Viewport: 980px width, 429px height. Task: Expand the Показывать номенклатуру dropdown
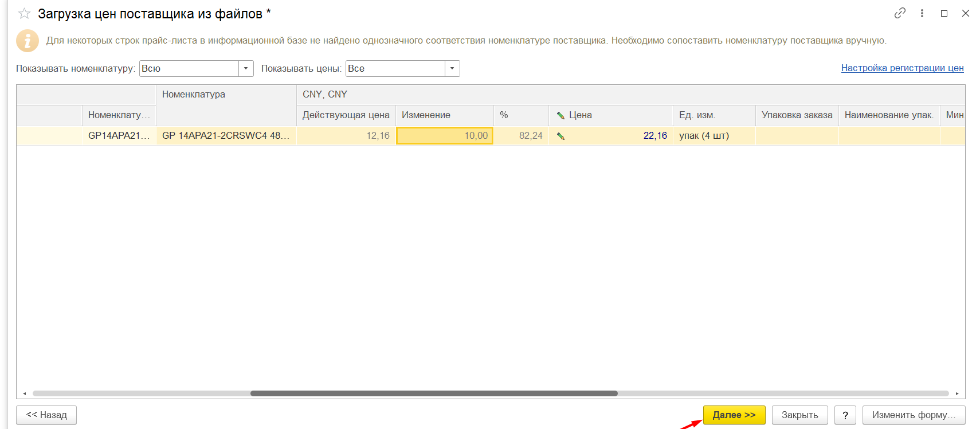tap(246, 68)
